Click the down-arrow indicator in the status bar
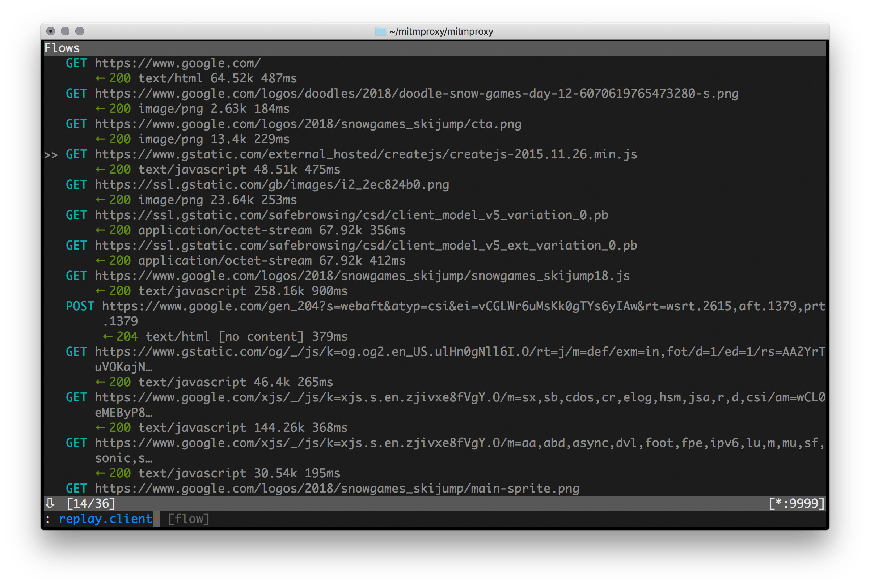Screen dimensions: 870x588 pos(50,503)
